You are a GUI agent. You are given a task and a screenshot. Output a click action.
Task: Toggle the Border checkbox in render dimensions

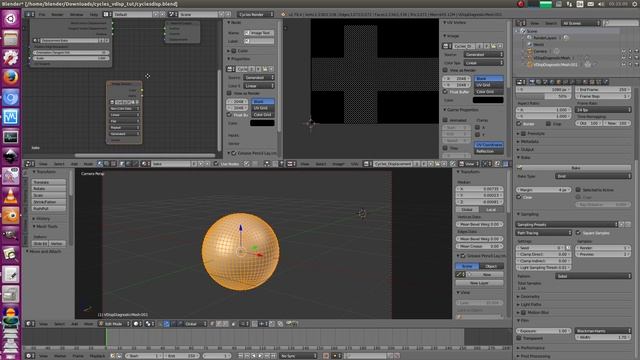(519, 123)
